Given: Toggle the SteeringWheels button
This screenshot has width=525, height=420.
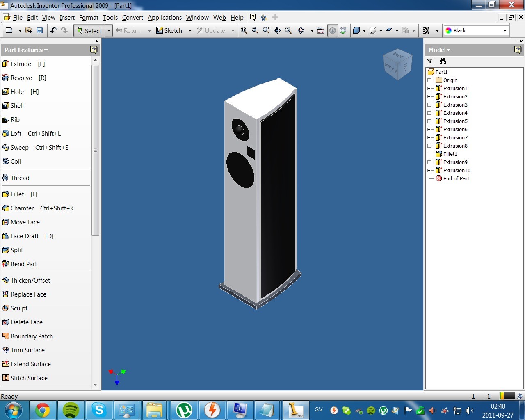Looking at the screenshot, I should pos(343,30).
